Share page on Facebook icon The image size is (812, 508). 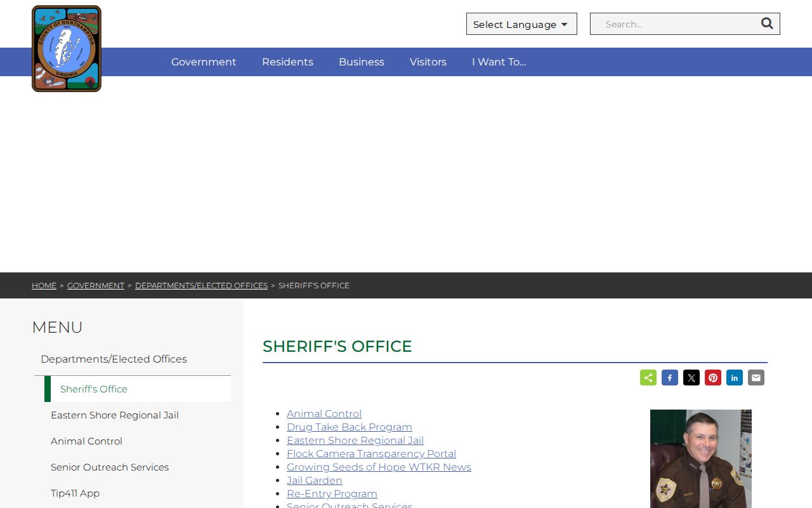[x=670, y=378]
